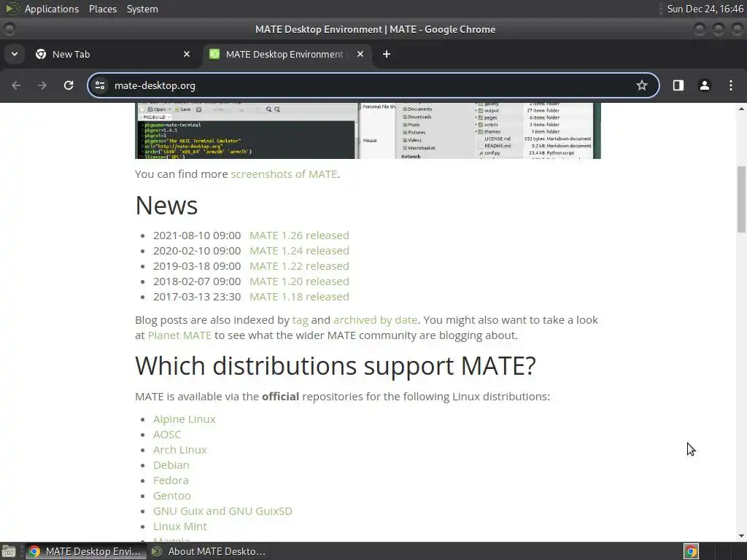Open the Arch Linux link
This screenshot has height=560, width=747.
click(x=180, y=449)
